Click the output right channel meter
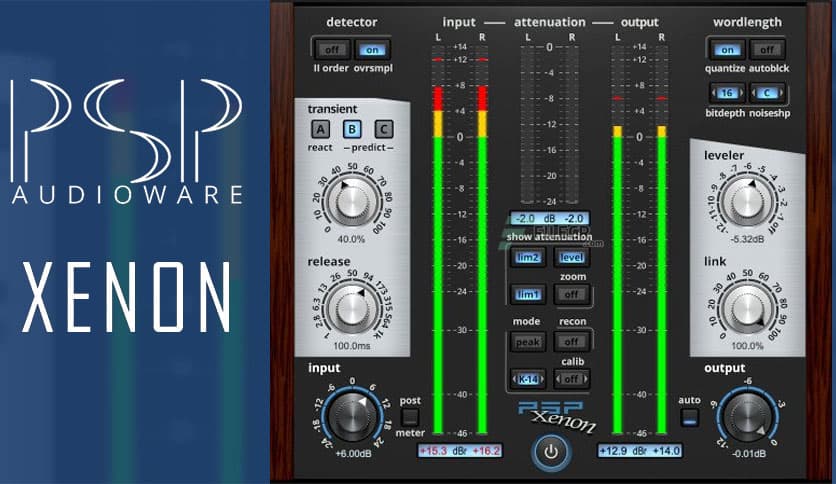 662,239
